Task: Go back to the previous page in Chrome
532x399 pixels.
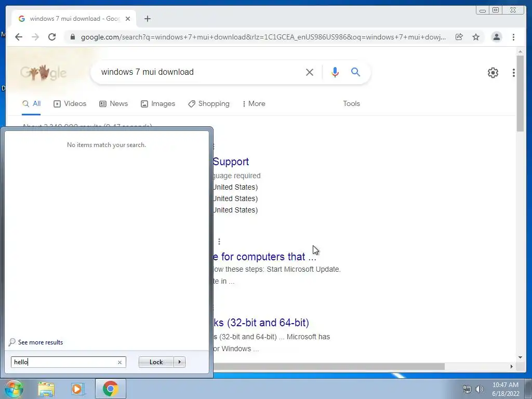Action: tap(19, 37)
